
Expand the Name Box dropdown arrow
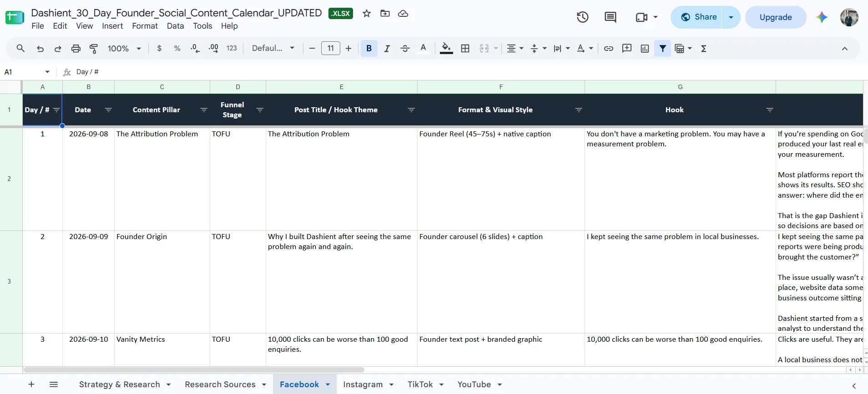tap(47, 72)
